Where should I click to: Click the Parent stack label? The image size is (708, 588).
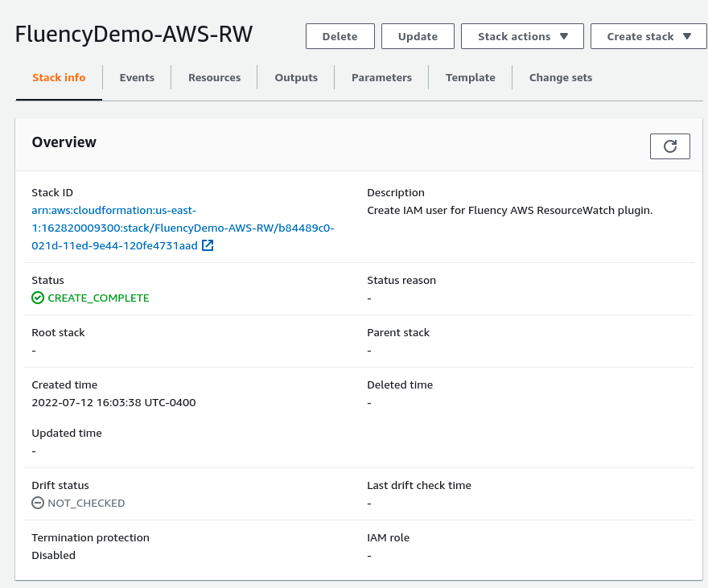[x=398, y=332]
